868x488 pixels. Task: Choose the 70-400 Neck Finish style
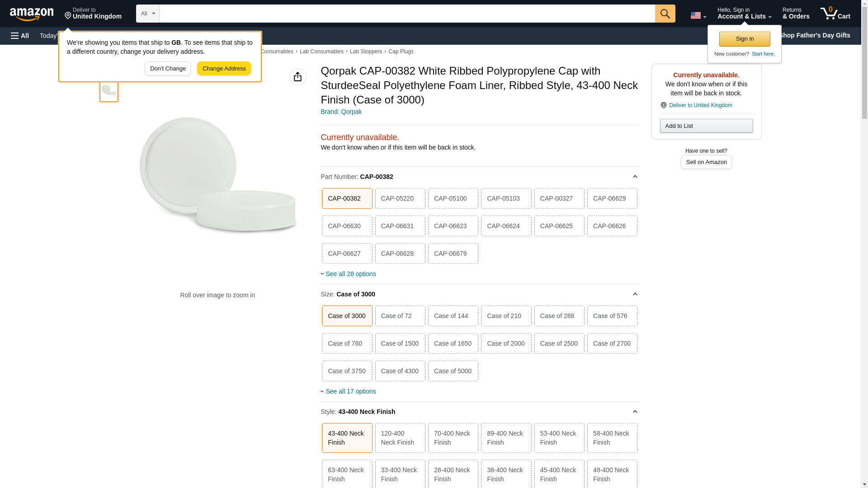pyautogui.click(x=453, y=438)
